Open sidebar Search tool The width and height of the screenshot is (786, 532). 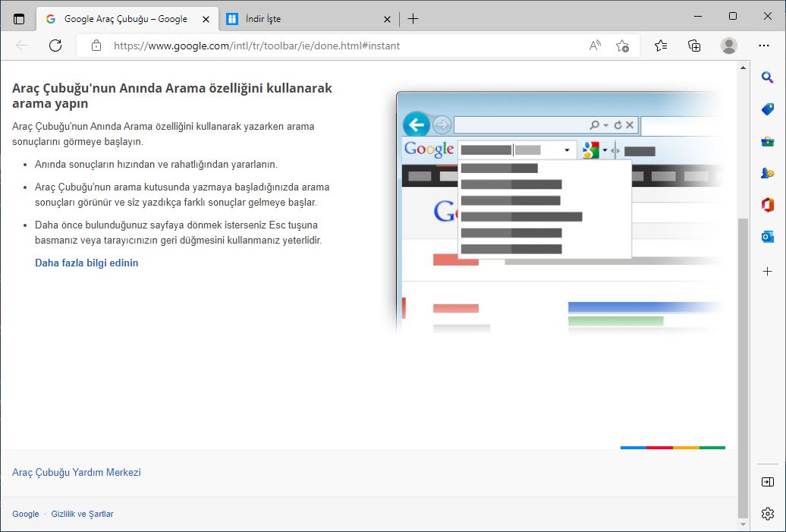click(x=768, y=77)
